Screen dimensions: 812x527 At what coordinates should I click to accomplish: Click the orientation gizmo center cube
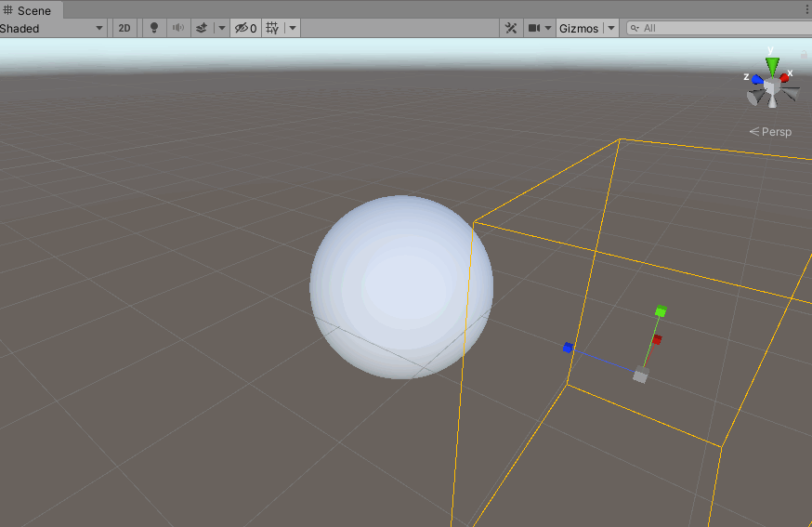(x=772, y=86)
